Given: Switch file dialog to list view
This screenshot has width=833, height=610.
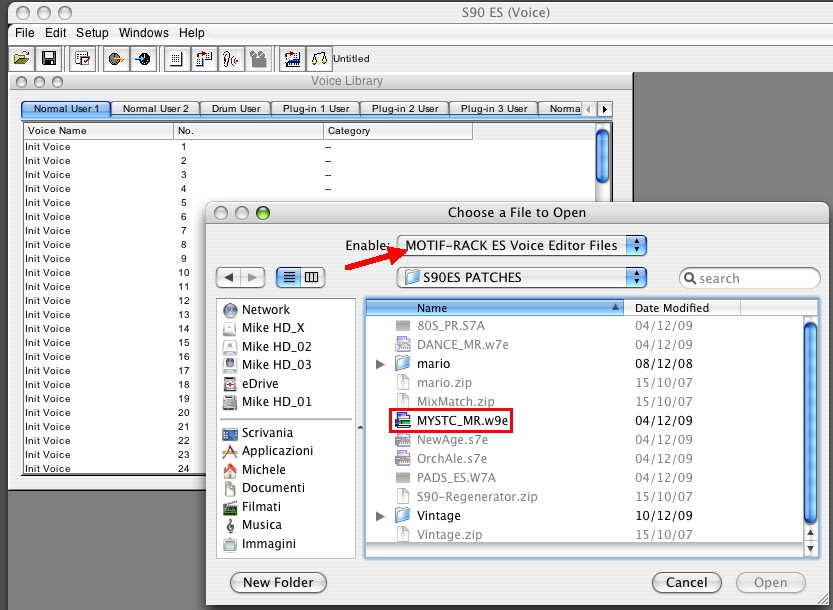Looking at the screenshot, I should tap(288, 277).
